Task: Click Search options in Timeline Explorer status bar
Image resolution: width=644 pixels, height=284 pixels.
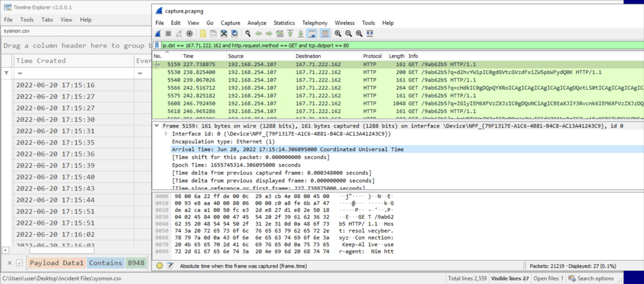Action: pos(591,278)
